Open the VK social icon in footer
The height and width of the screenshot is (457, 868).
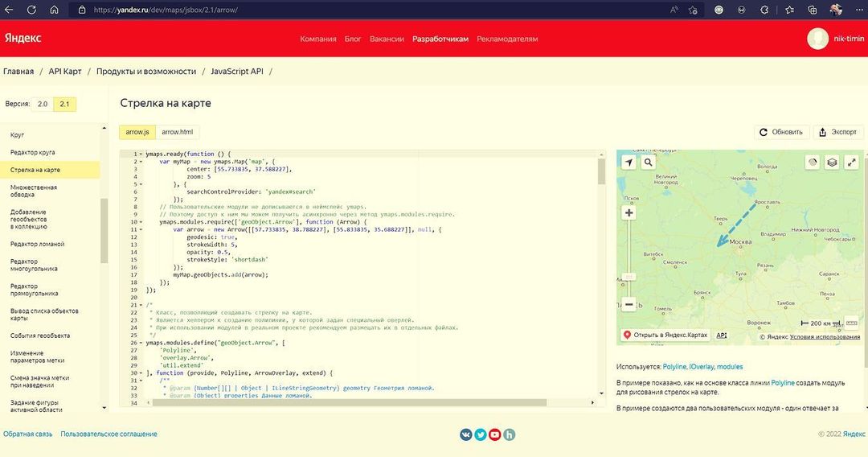[466, 434]
